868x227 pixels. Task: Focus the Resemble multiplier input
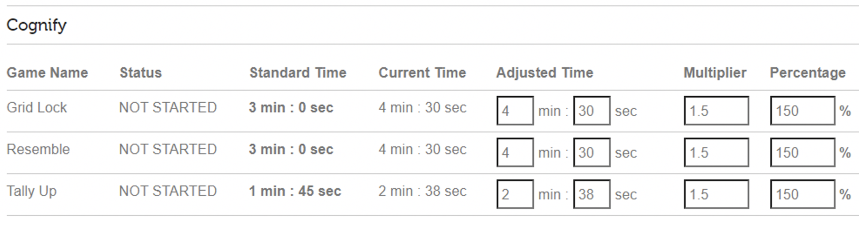click(x=717, y=153)
